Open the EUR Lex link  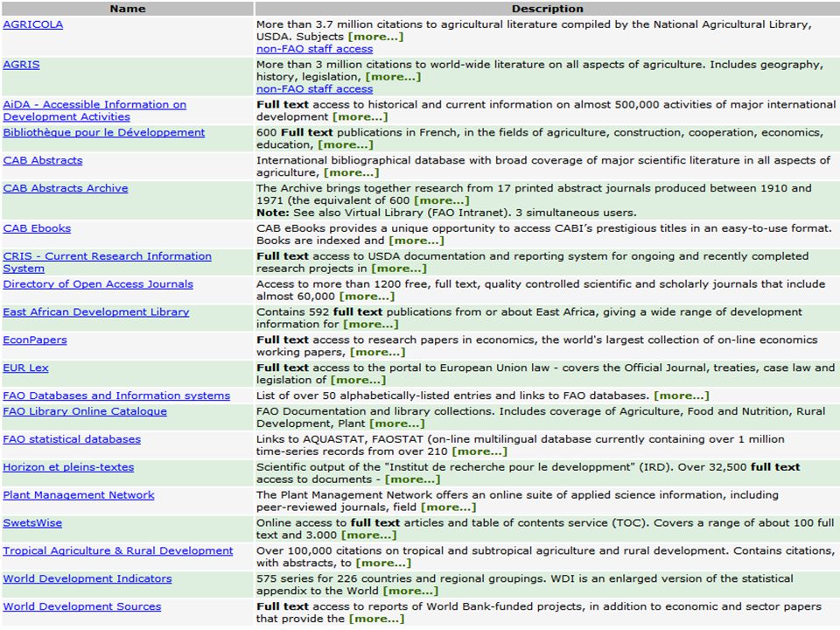25,367
